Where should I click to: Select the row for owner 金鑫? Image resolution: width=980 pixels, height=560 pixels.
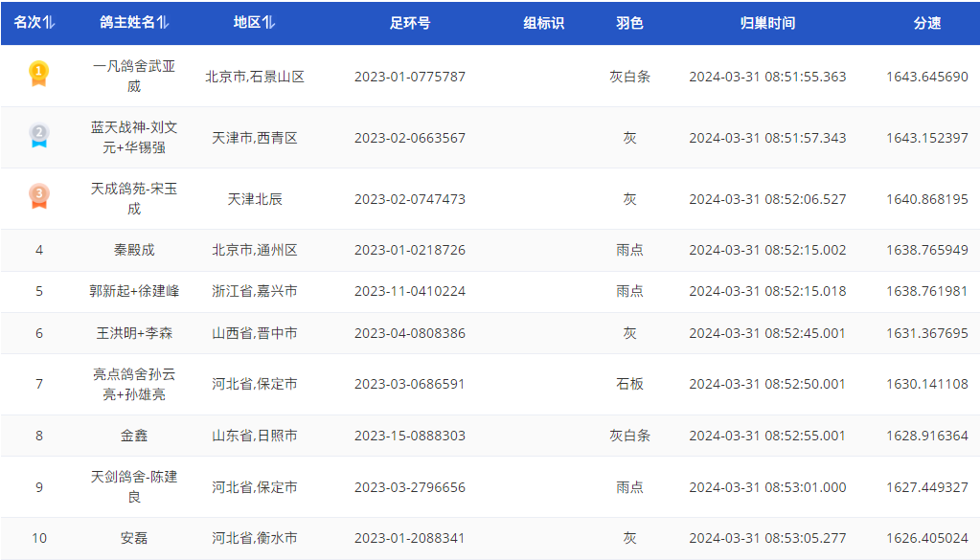134,436
